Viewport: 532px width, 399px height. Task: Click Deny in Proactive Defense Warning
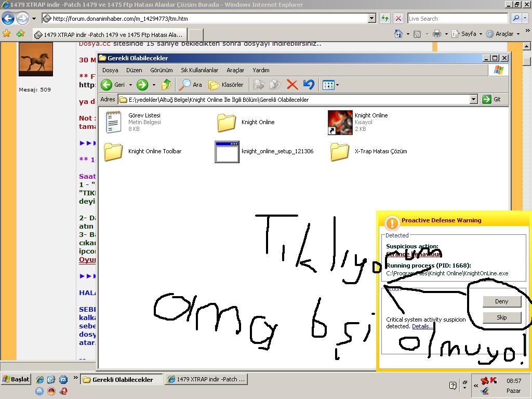(502, 301)
